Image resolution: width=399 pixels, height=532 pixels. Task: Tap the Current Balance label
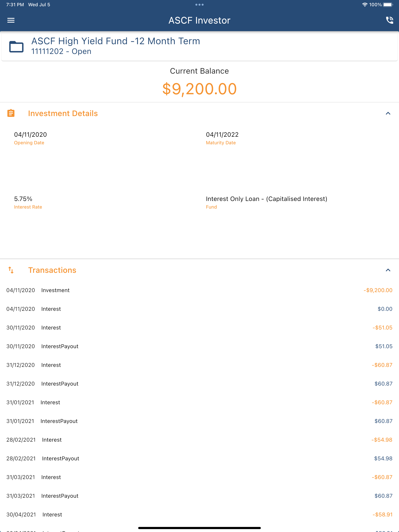click(199, 71)
